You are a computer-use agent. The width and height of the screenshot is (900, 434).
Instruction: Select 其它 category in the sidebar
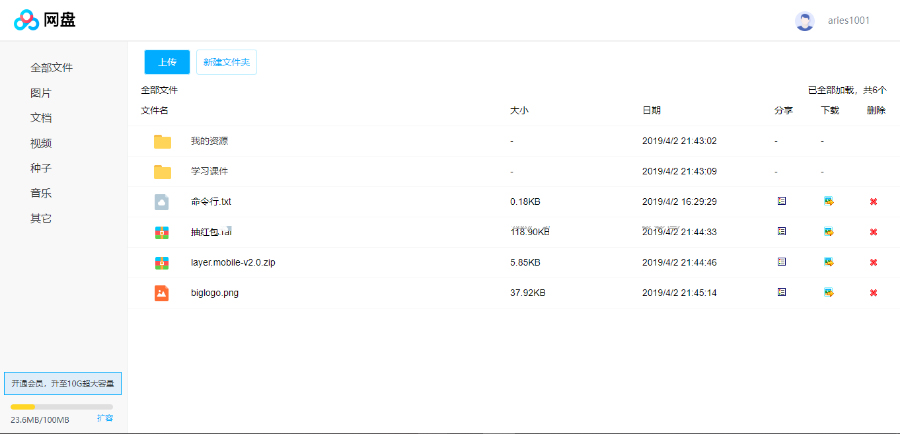pos(41,219)
